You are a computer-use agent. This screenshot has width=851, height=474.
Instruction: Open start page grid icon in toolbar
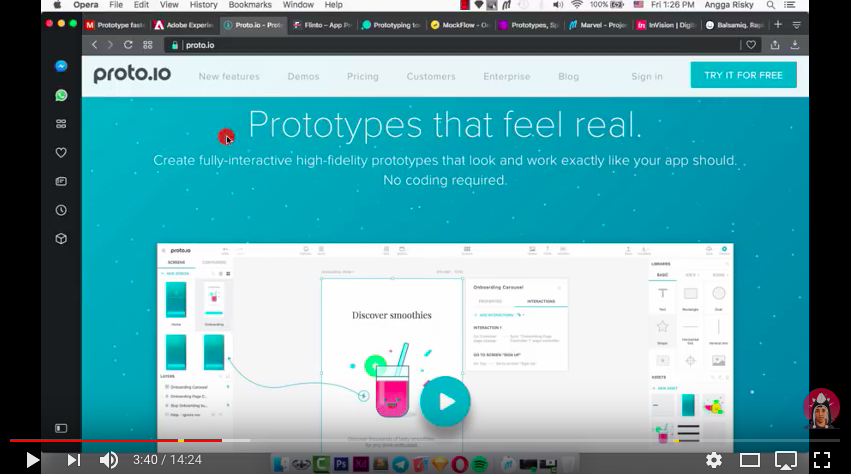[x=148, y=45]
